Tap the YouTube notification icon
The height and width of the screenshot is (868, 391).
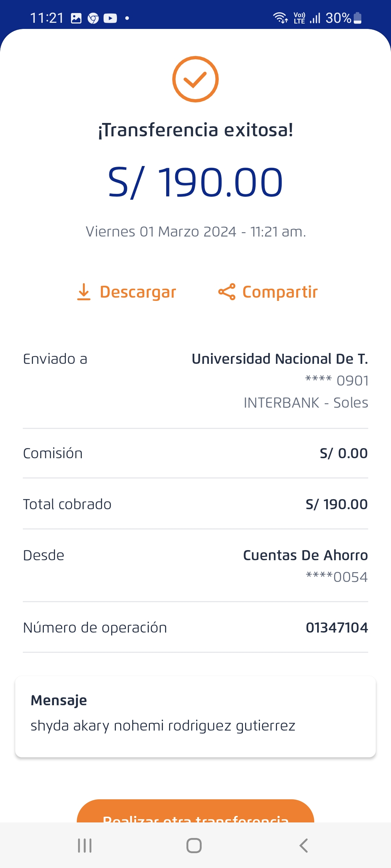(110, 18)
